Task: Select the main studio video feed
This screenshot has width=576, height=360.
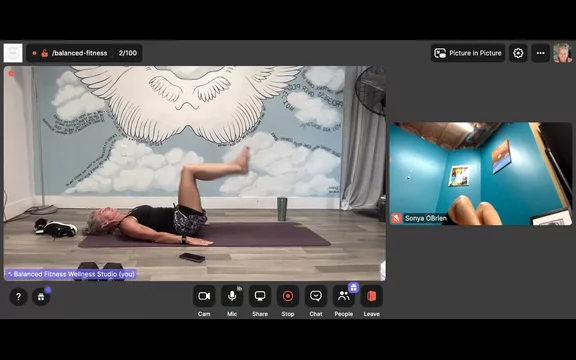Action: tap(195, 173)
